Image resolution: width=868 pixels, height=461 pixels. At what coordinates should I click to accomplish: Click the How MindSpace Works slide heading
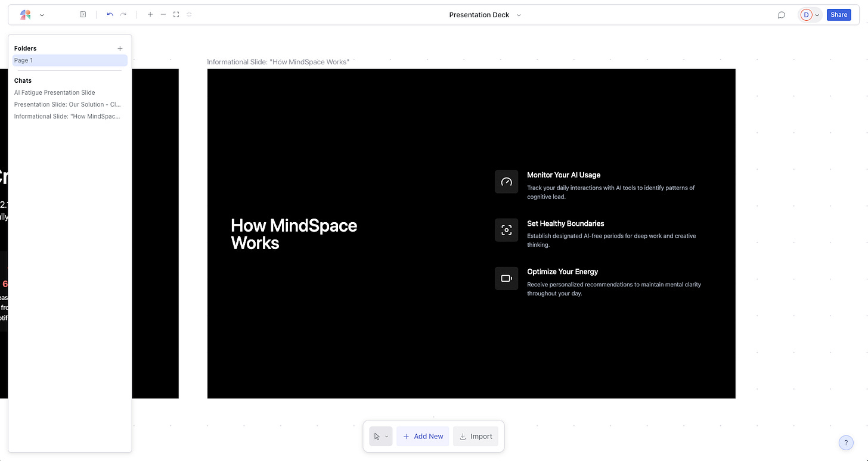(294, 234)
